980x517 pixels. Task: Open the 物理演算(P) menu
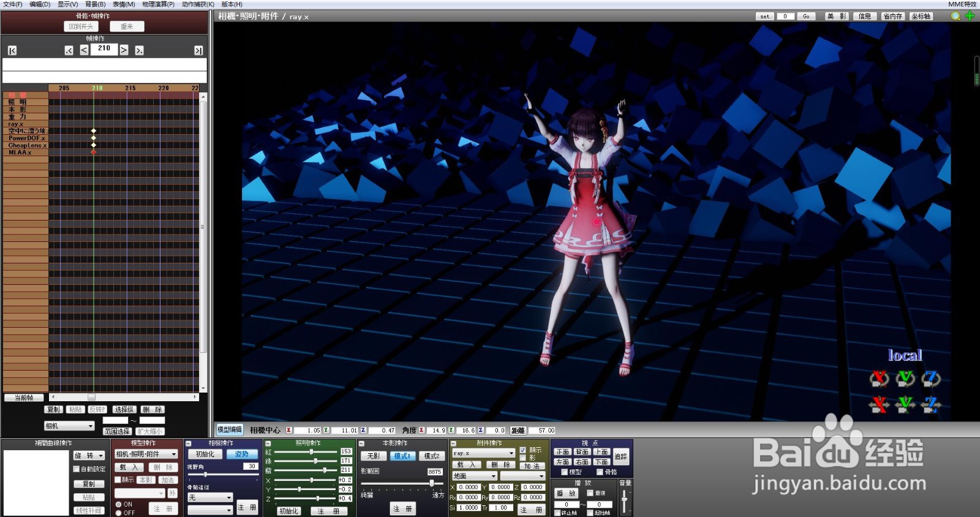click(x=158, y=4)
